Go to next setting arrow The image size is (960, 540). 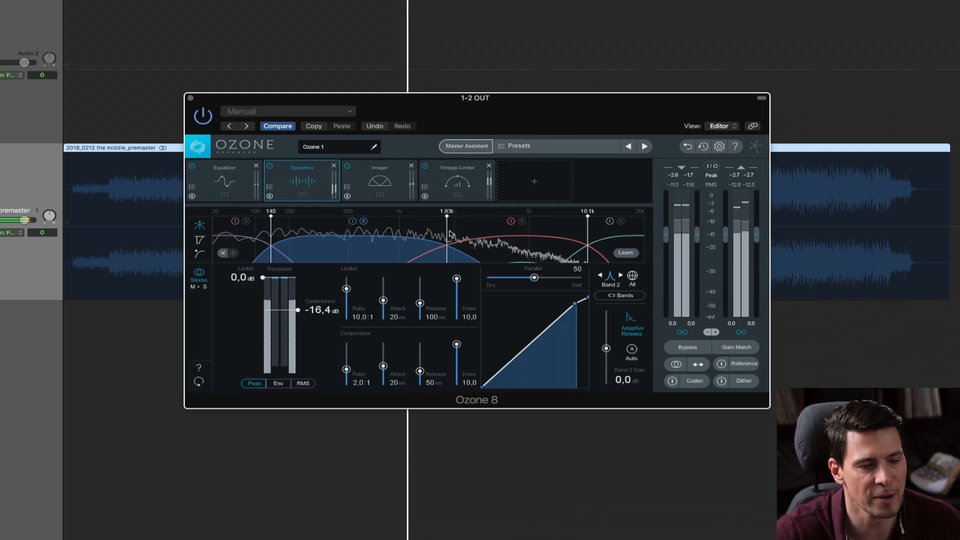tap(246, 126)
